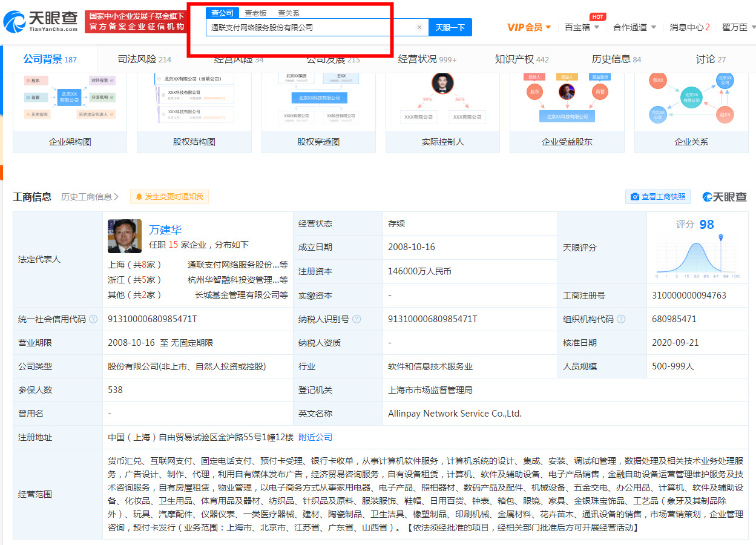Expand 历史工商信息 chevron link

coord(90,197)
